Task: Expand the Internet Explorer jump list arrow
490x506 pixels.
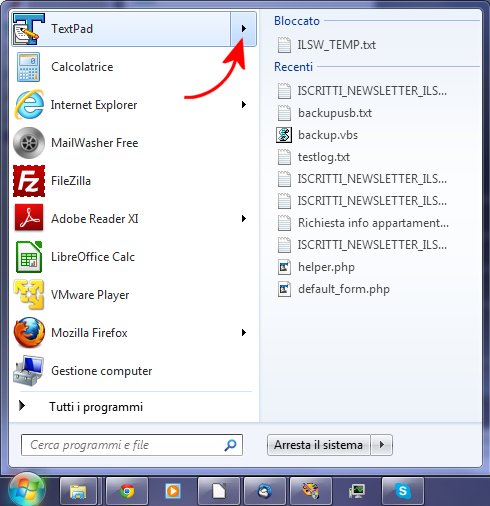Action: (x=244, y=105)
